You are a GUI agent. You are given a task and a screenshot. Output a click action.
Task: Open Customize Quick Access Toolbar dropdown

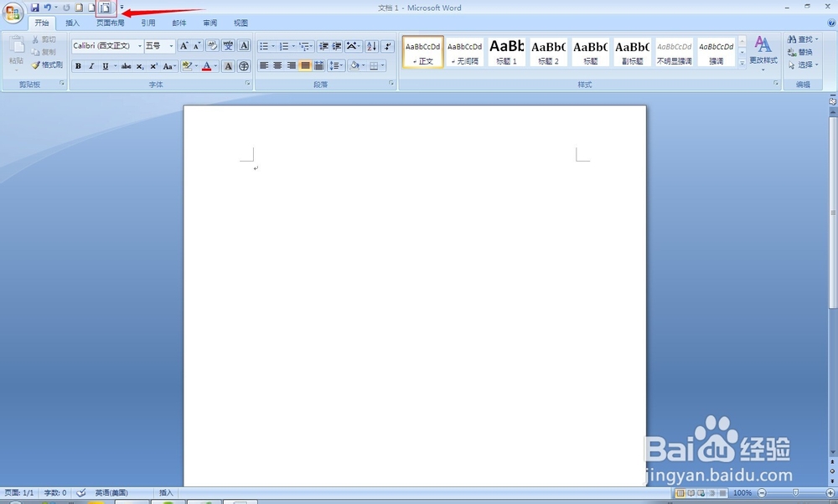tap(122, 8)
